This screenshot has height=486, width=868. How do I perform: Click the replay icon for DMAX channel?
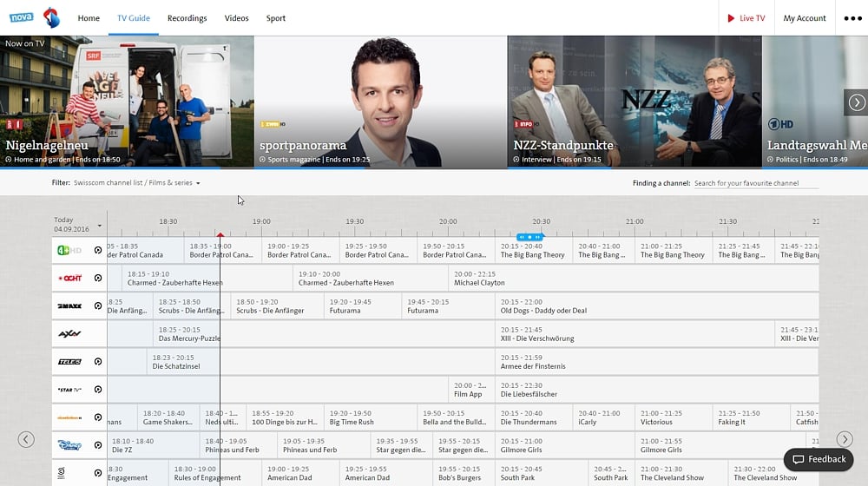coord(98,306)
